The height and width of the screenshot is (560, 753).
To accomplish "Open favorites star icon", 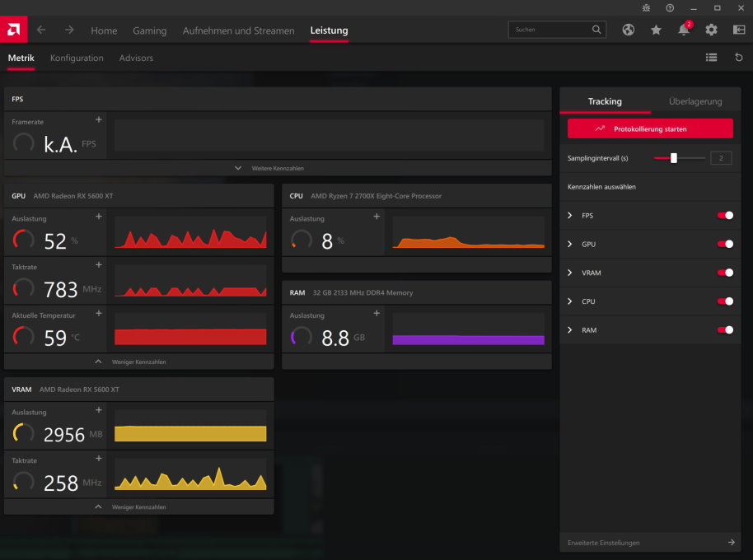I will click(656, 30).
